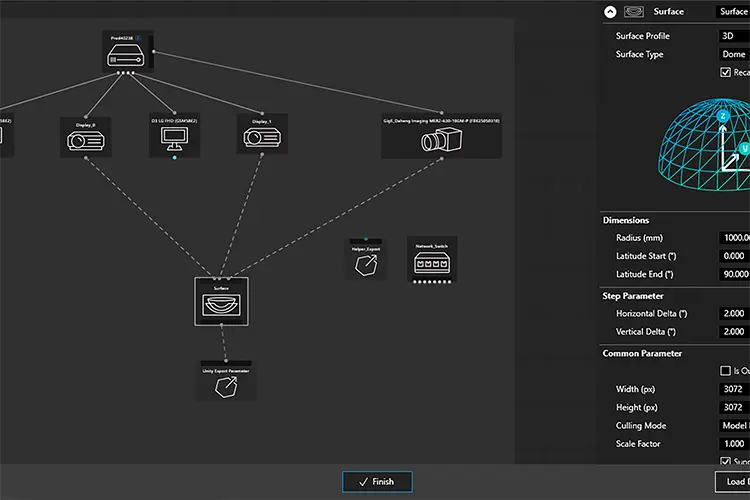The height and width of the screenshot is (500, 750).
Task: Select the Display_1 projector node
Action: [x=262, y=137]
